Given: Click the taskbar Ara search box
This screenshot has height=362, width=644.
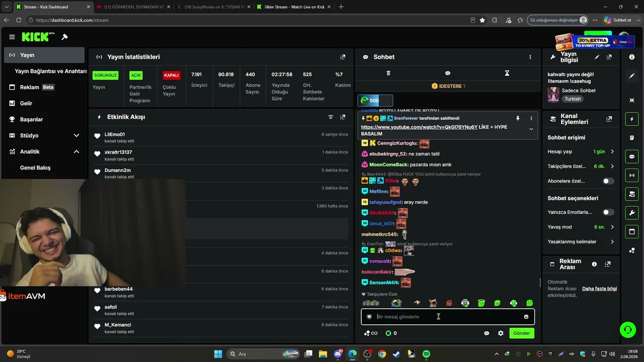Looking at the screenshot, I should click(263, 354).
